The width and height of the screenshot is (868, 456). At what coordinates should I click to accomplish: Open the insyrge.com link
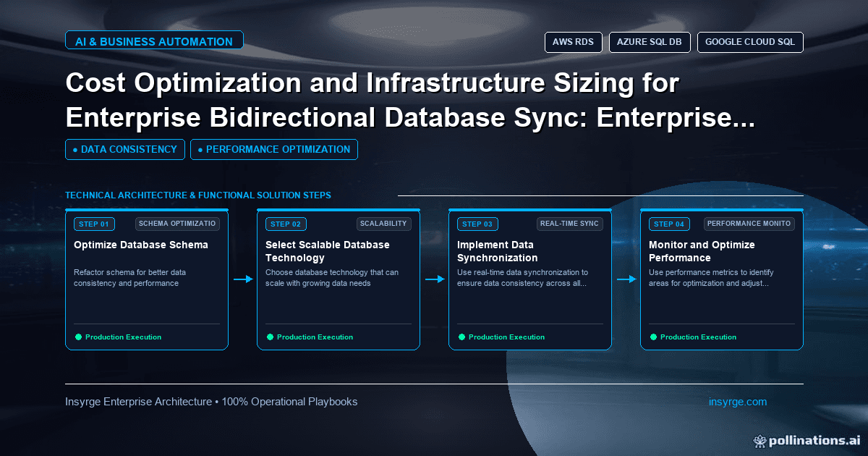[x=738, y=402]
